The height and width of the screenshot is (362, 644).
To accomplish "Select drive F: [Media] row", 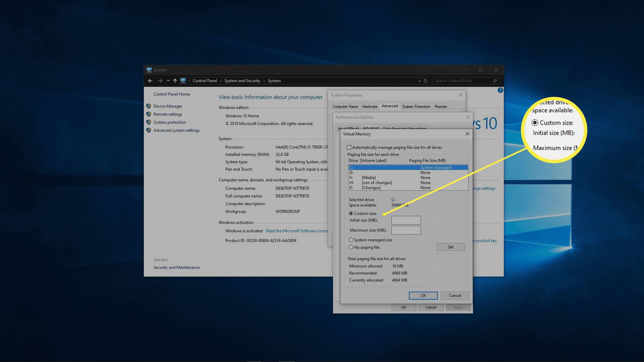I will [408, 178].
